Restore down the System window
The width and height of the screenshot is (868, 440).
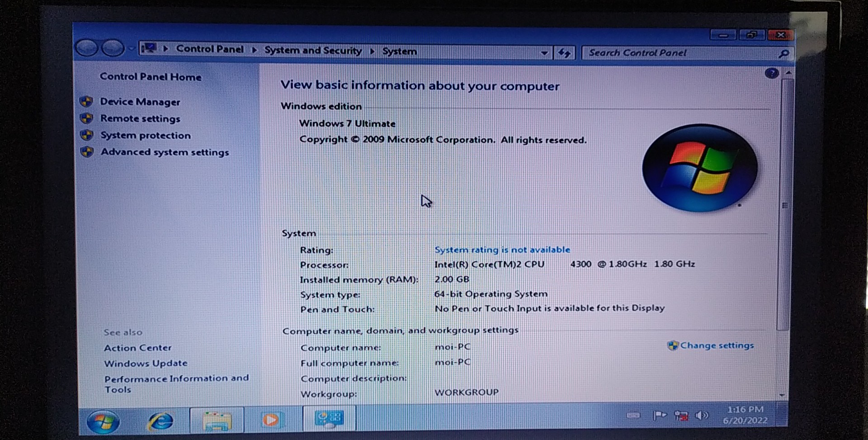751,35
